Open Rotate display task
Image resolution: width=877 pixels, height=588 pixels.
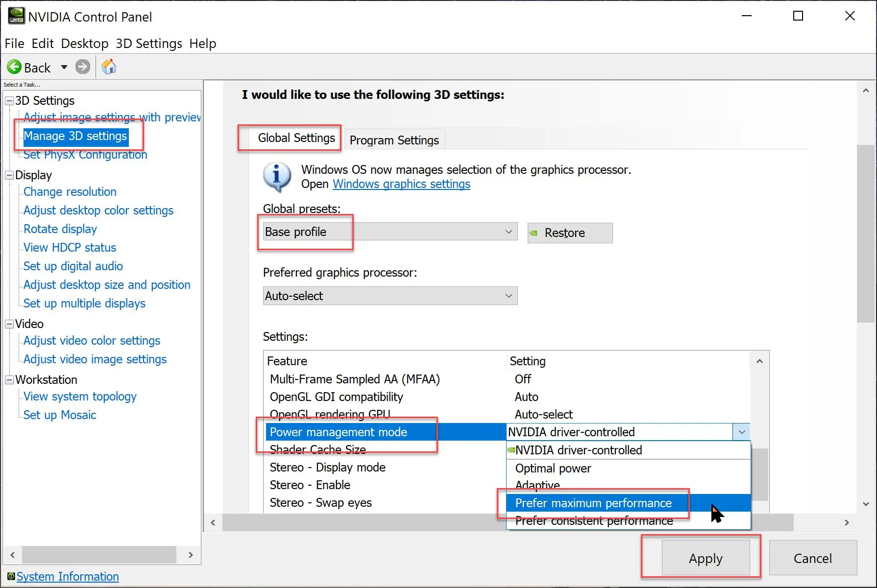coord(60,229)
